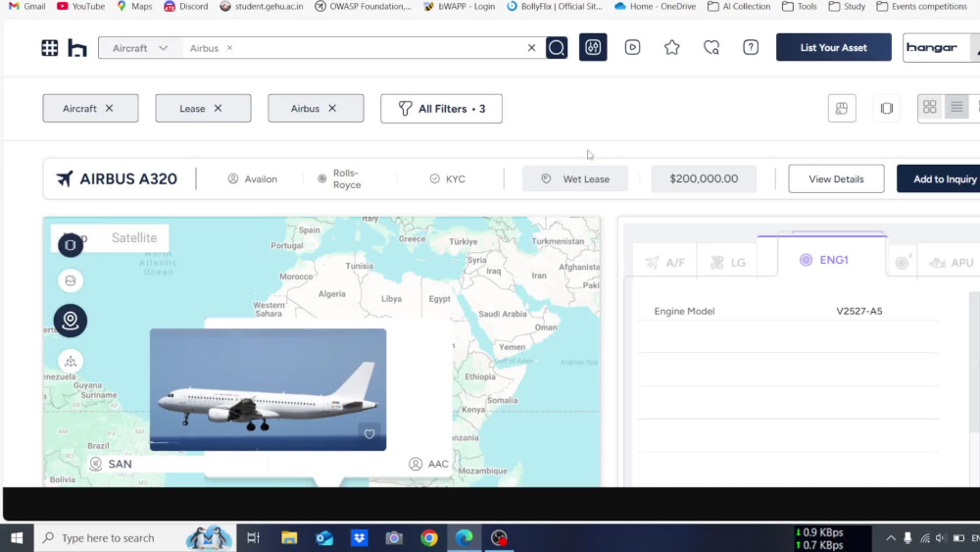This screenshot has width=980, height=552.
Task: Open the Gmail bookmark
Action: click(x=26, y=6)
